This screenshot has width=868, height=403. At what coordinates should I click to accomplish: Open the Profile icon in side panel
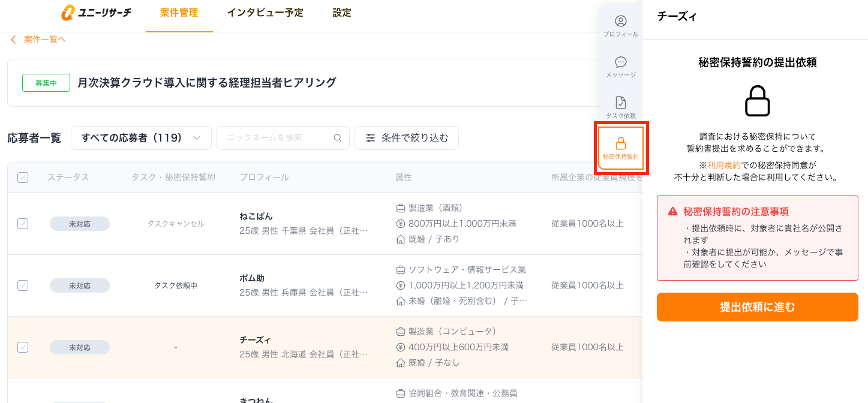click(621, 22)
